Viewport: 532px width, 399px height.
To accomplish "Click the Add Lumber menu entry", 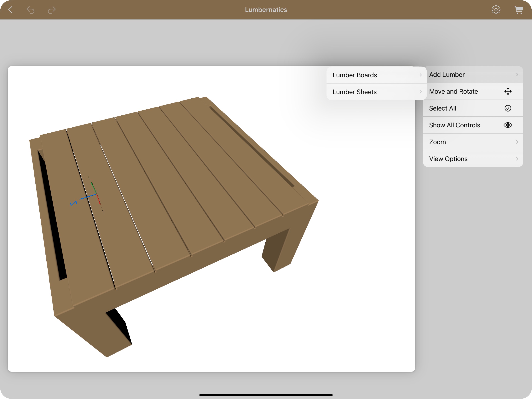I will point(447,75).
